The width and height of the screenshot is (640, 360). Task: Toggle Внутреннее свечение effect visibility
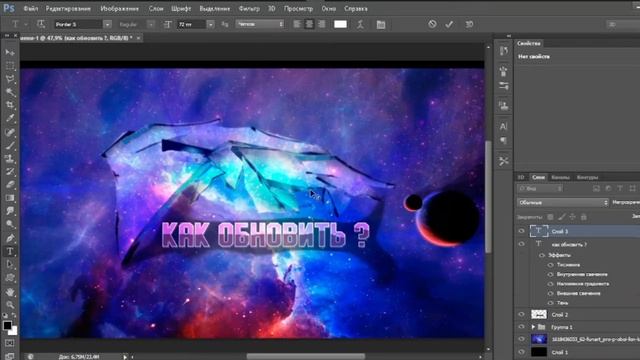551,274
